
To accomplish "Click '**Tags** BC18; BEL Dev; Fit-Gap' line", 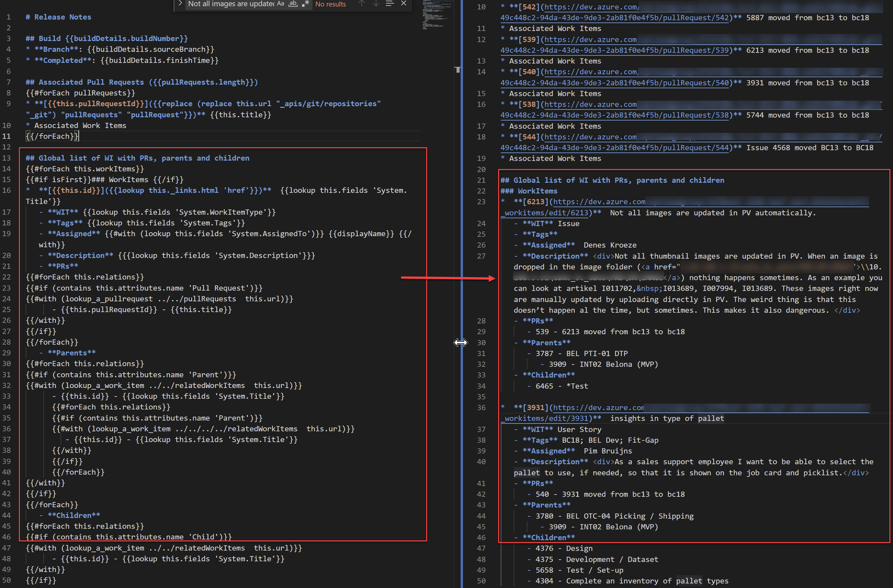I will [x=586, y=440].
